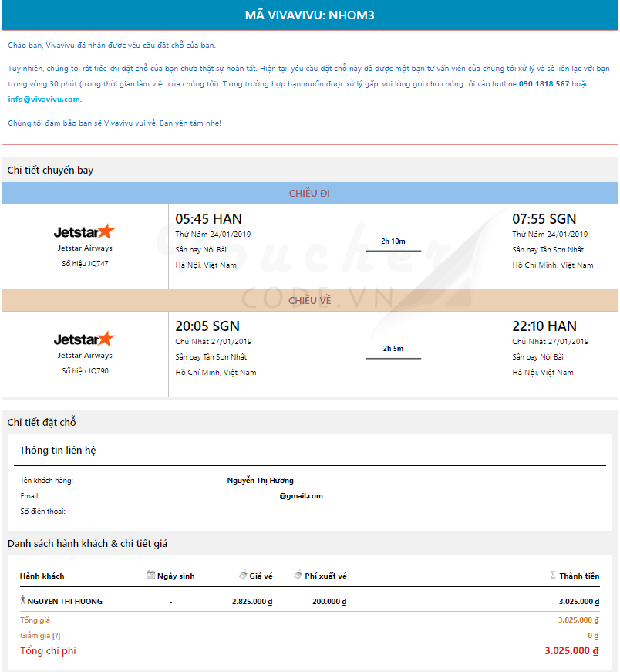The width and height of the screenshot is (620, 672).
Task: Click the passenger icon beside NGUYEN THI HUONG
Action: pos(23,600)
